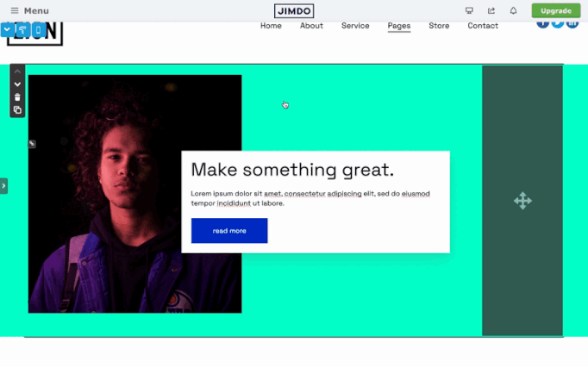588x367 pixels.
Task: Go to the Home page
Action: [271, 26]
